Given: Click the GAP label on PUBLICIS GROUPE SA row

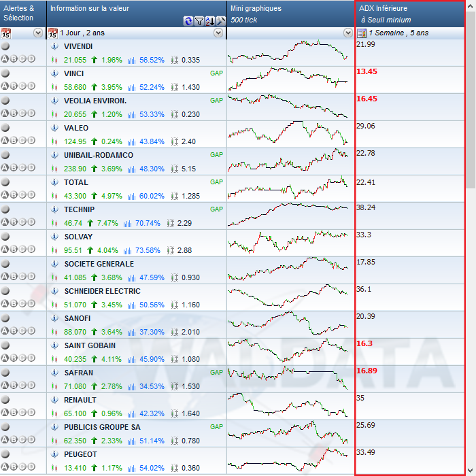Looking at the screenshot, I should pyautogui.click(x=216, y=427).
